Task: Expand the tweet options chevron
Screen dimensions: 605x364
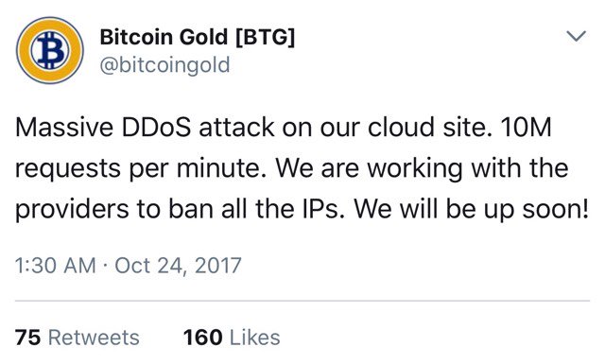Action: pyautogui.click(x=576, y=36)
